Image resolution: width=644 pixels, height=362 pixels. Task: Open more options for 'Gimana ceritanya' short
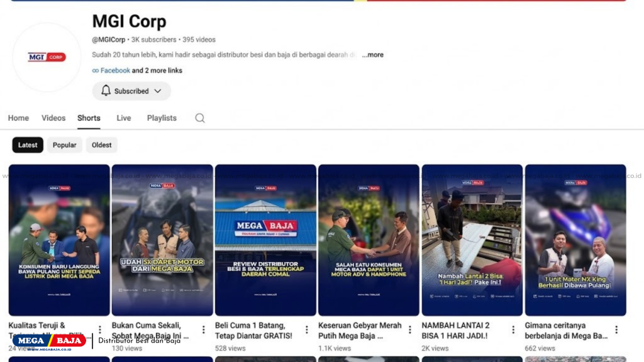pyautogui.click(x=616, y=329)
